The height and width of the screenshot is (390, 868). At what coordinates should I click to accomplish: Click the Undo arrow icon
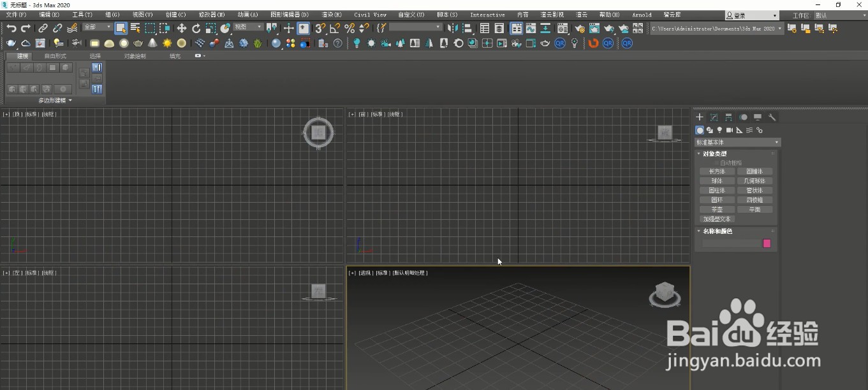[x=11, y=28]
